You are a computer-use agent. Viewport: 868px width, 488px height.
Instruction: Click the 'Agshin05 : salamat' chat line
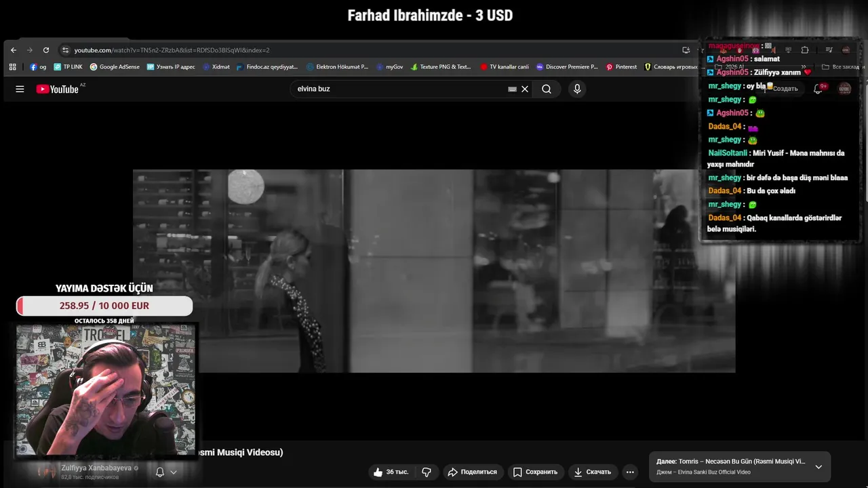point(743,59)
